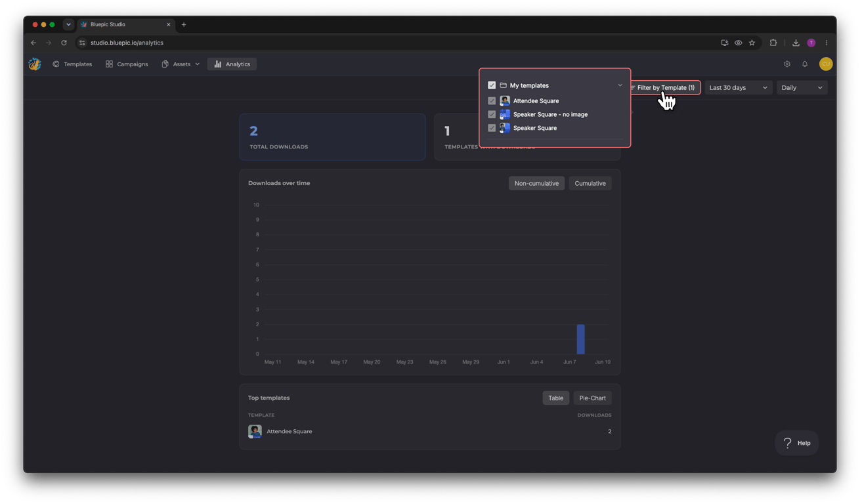Viewport: 860px width, 504px height.
Task: Reload the page with the refresh icon
Action: click(x=64, y=43)
